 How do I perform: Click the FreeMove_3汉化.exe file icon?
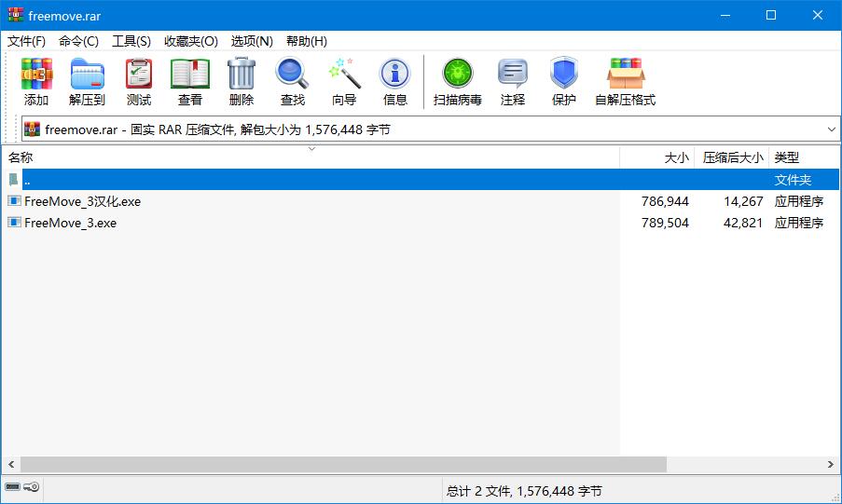pyautogui.click(x=14, y=201)
